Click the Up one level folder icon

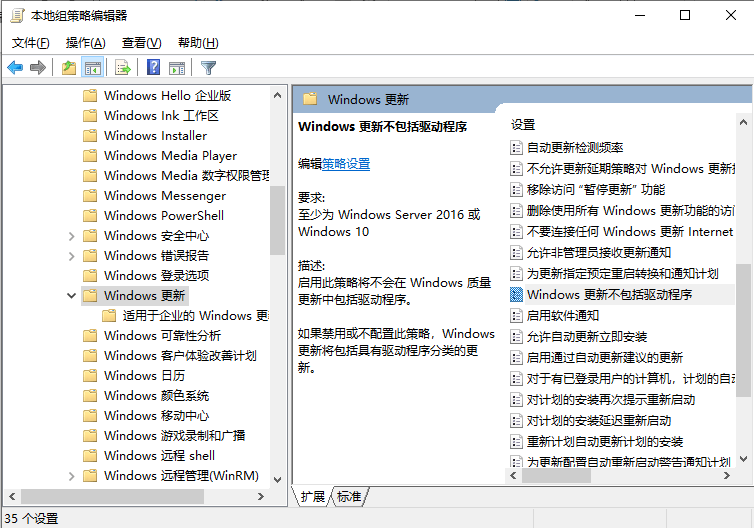(x=69, y=68)
